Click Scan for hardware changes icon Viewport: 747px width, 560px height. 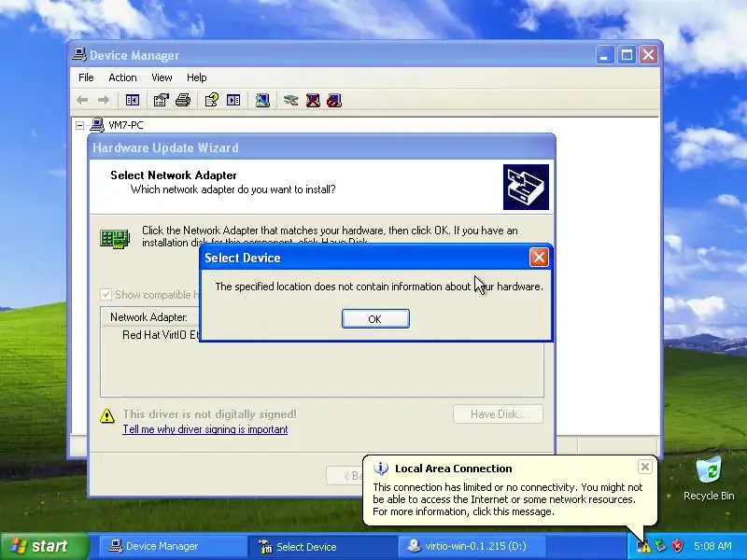(262, 100)
